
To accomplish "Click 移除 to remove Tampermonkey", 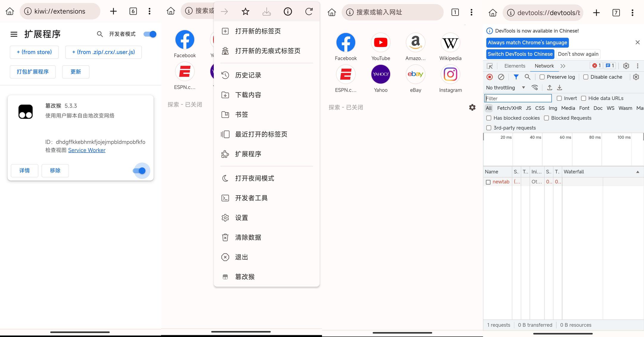I will (55, 171).
